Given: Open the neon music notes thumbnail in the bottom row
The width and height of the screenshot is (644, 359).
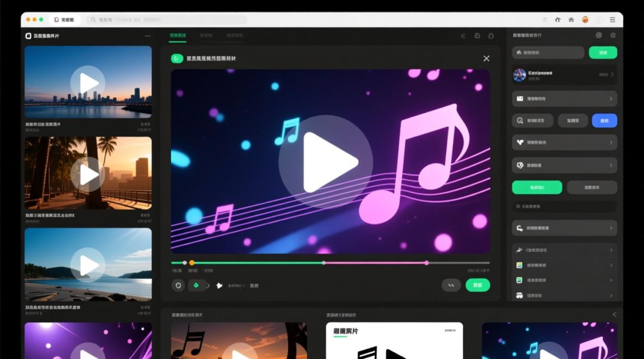Looking at the screenshot, I should point(549,340).
